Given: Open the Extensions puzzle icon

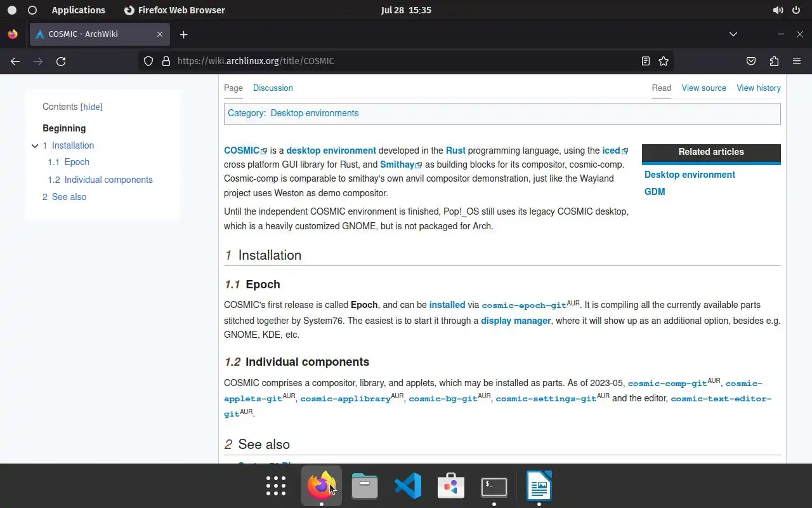Looking at the screenshot, I should 774,61.
